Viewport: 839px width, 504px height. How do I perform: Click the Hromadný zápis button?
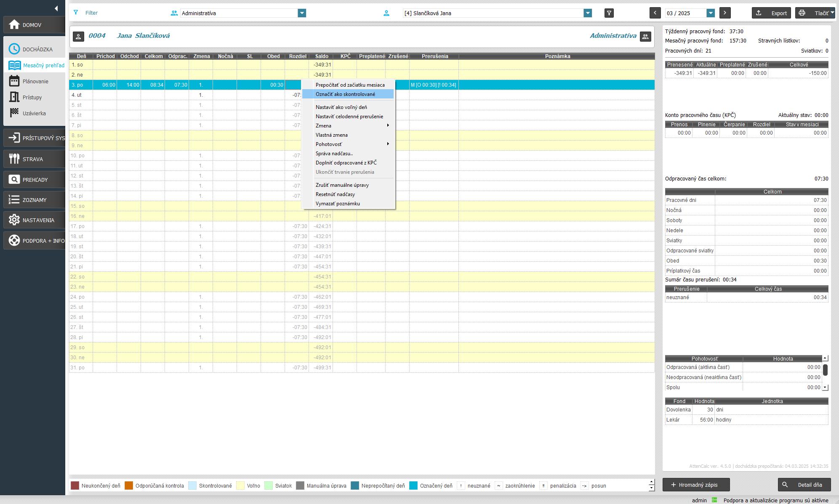[696, 485]
